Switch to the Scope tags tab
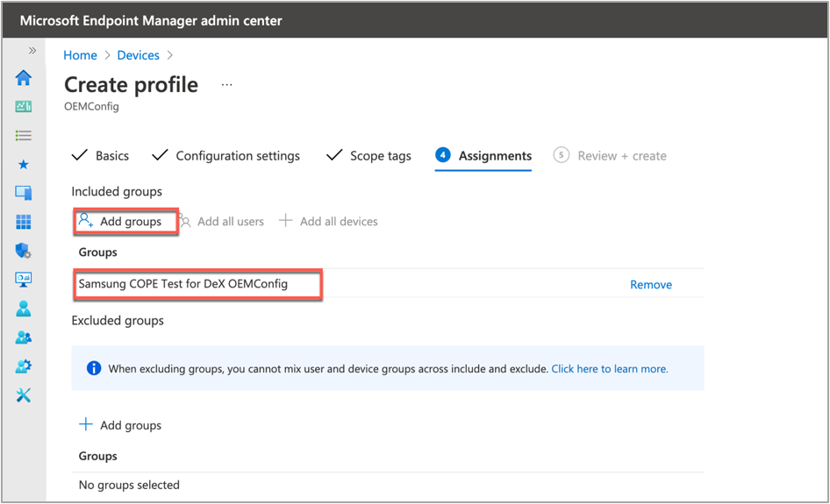The image size is (830, 504). click(380, 156)
